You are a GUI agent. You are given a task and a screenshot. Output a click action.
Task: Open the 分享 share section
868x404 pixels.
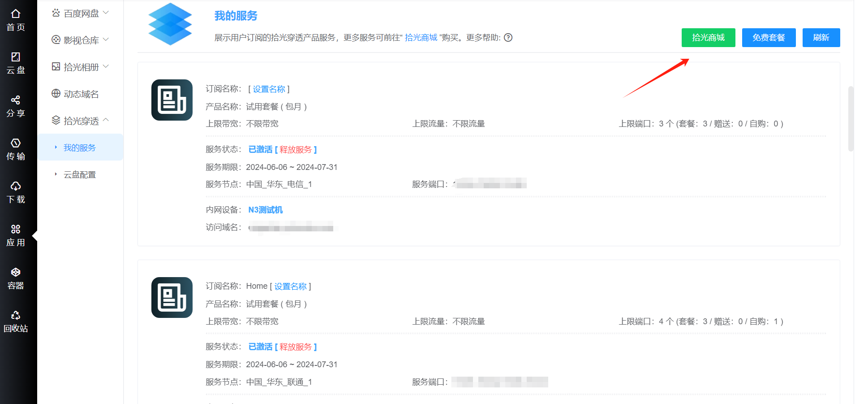point(16,106)
